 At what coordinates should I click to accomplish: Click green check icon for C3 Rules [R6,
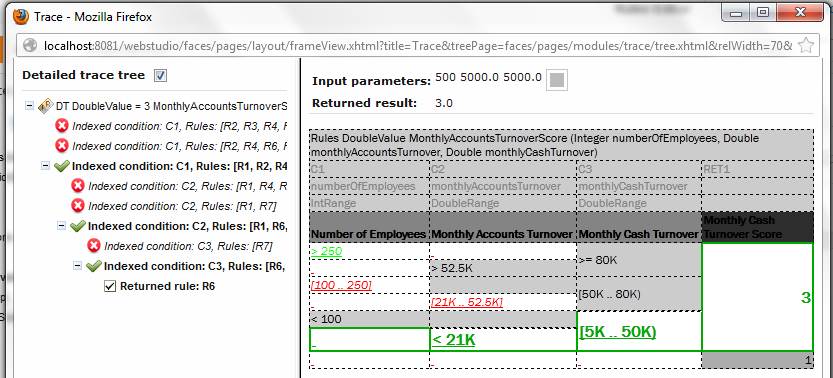click(94, 266)
